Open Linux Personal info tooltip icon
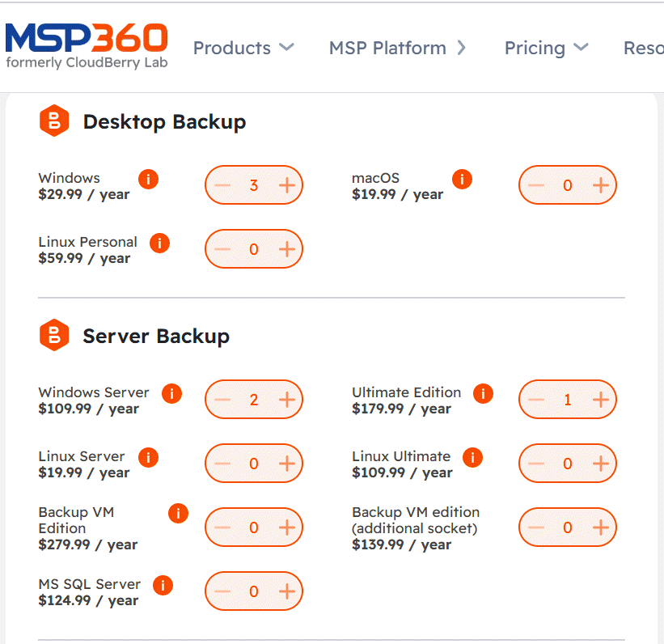The width and height of the screenshot is (664, 644). click(x=159, y=243)
